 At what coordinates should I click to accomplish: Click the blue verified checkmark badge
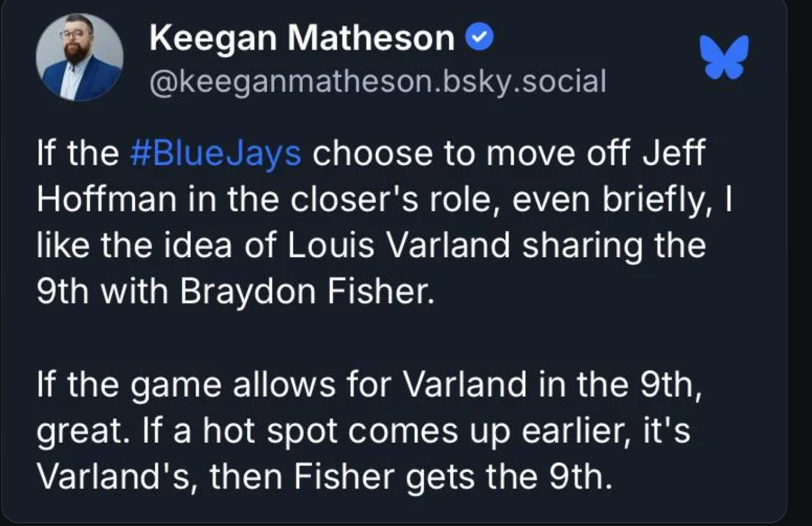coord(479,38)
